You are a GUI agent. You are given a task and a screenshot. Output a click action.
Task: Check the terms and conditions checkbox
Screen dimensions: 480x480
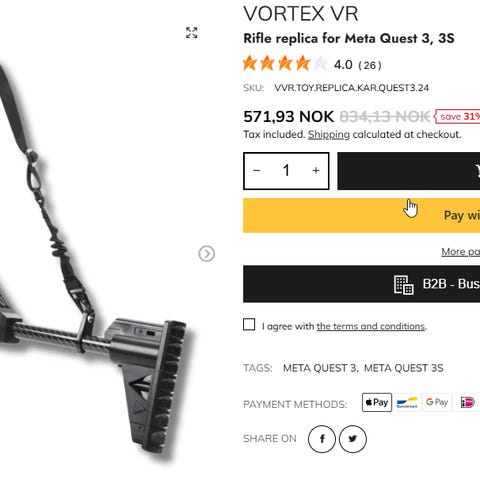pos(249,324)
